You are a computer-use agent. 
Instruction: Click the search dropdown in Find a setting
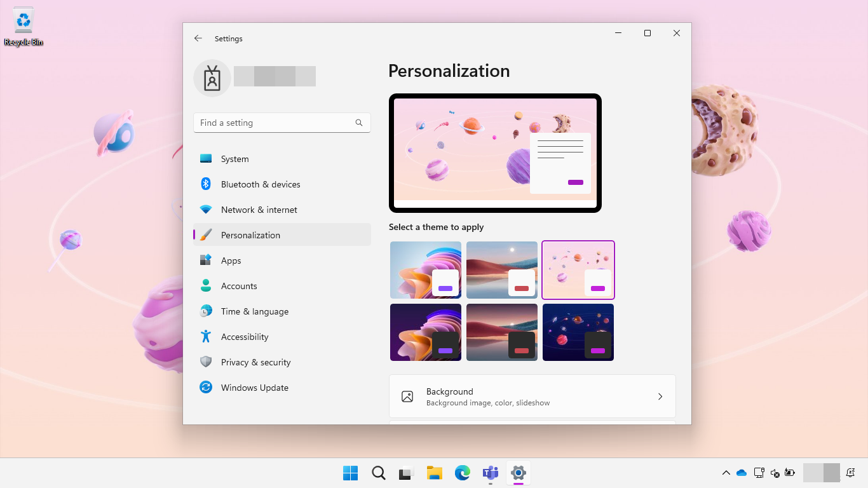tap(359, 123)
